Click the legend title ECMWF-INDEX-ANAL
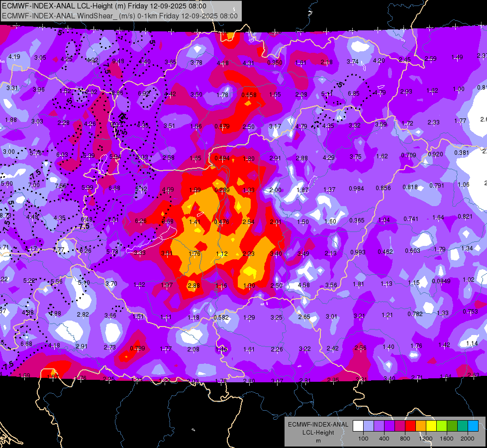This screenshot has width=487, height=448. [318, 425]
